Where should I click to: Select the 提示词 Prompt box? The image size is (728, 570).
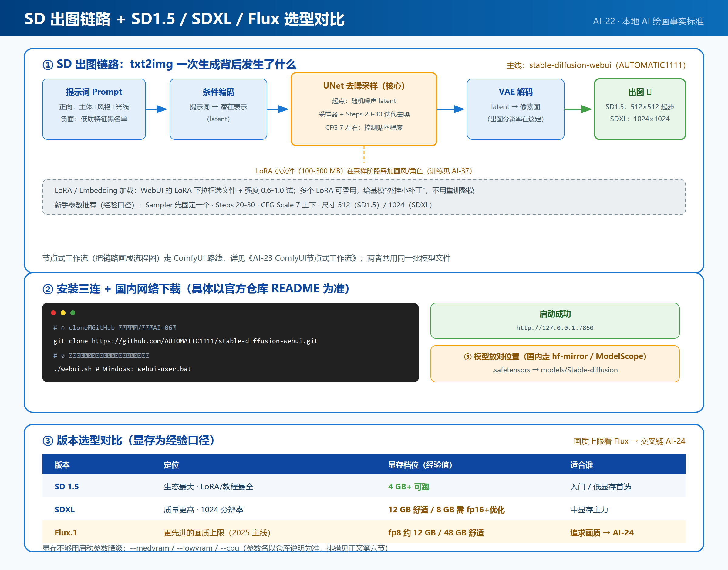[x=94, y=109]
